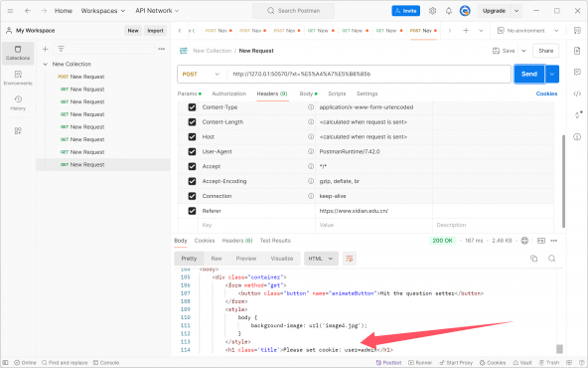Click the Send button

529,74
